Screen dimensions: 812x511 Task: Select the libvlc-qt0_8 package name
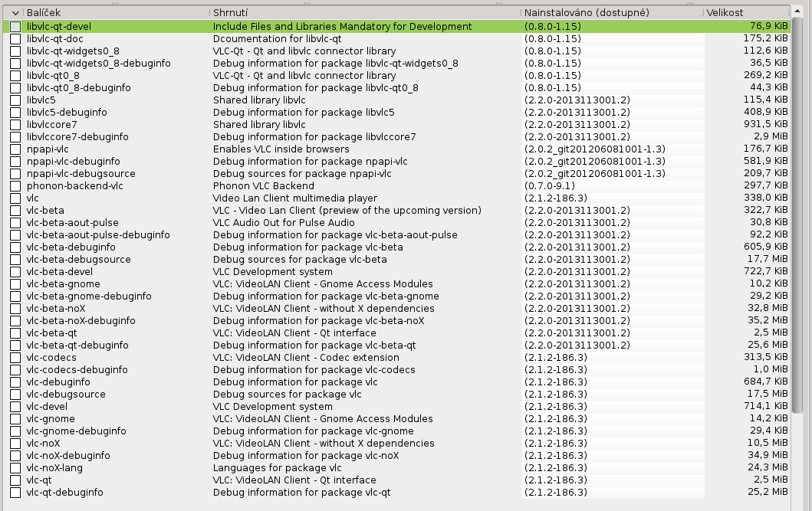53,76
